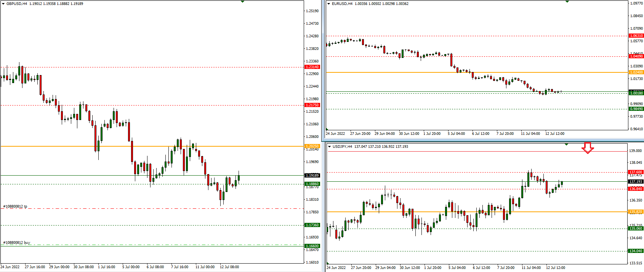Click the green 134.040 level label
Screen dimensions: 644x272
(x=636, y=251)
